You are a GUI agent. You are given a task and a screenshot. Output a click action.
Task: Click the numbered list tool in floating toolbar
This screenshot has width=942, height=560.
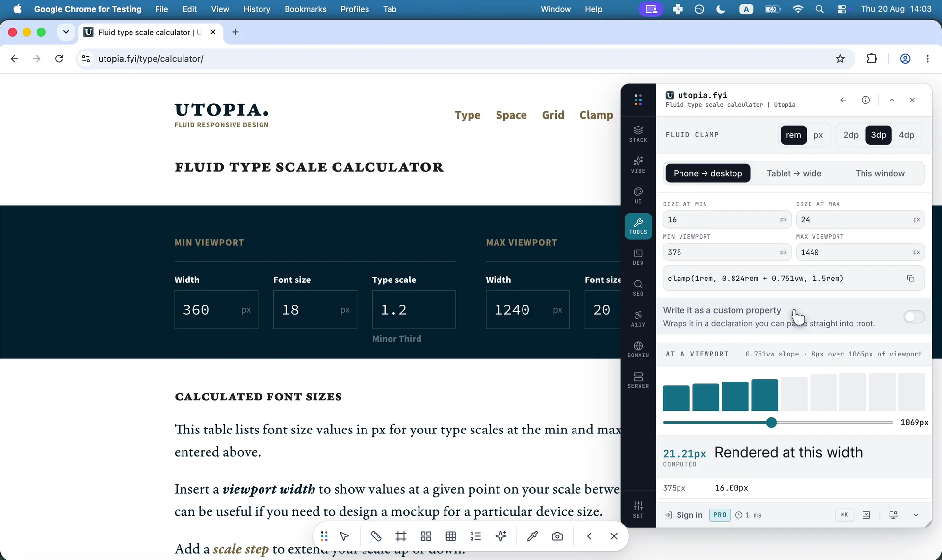click(476, 536)
